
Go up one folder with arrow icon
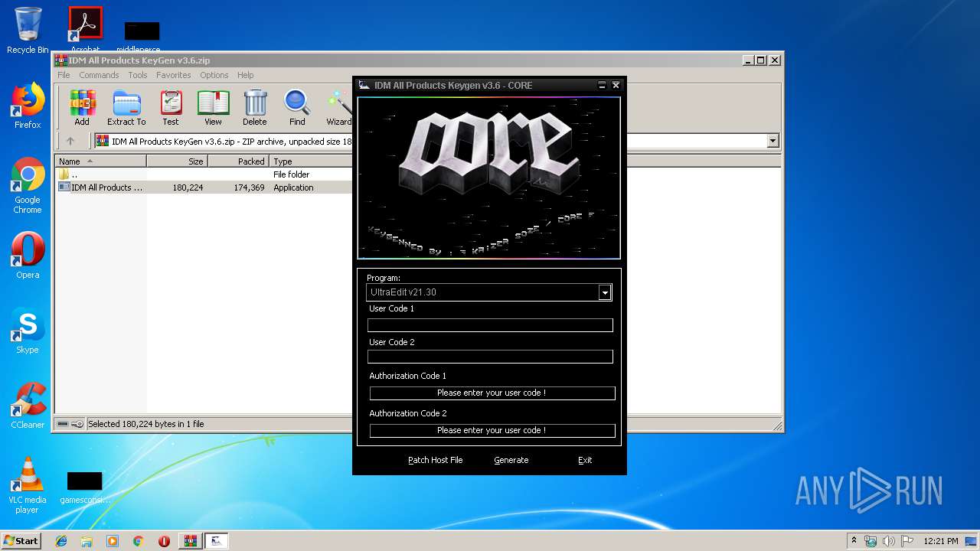pyautogui.click(x=70, y=141)
